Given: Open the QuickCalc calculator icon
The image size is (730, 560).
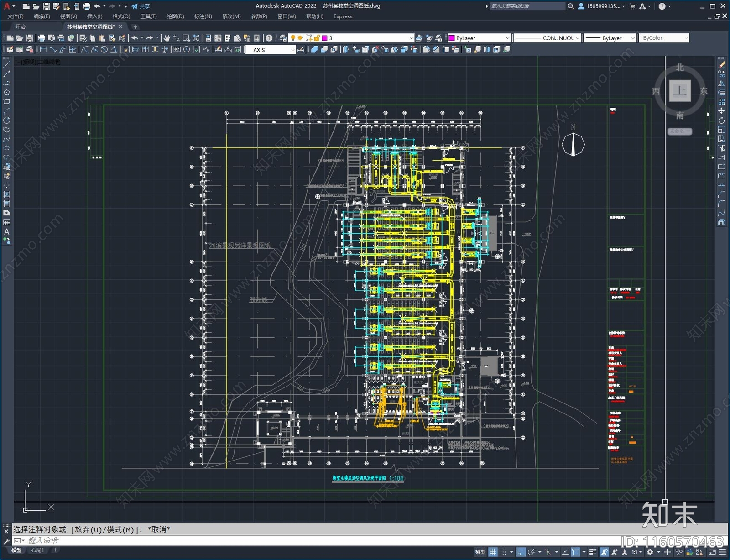Looking at the screenshot, I should [x=257, y=38].
